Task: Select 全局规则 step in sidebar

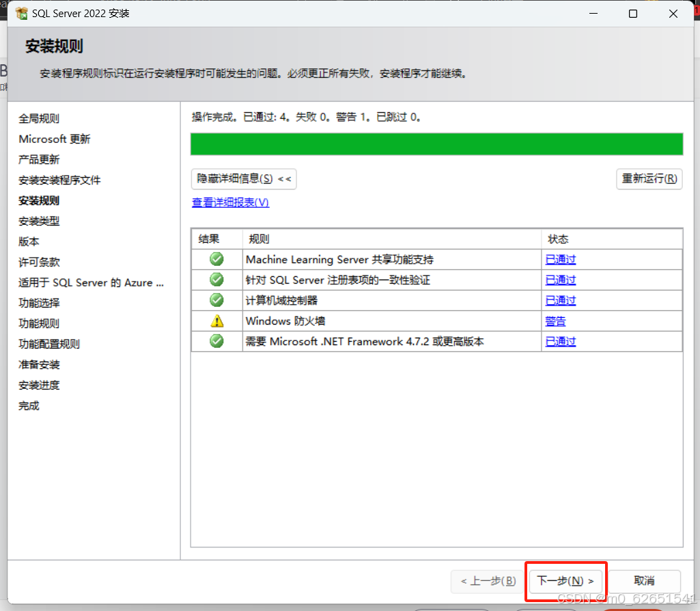Action: [x=39, y=118]
